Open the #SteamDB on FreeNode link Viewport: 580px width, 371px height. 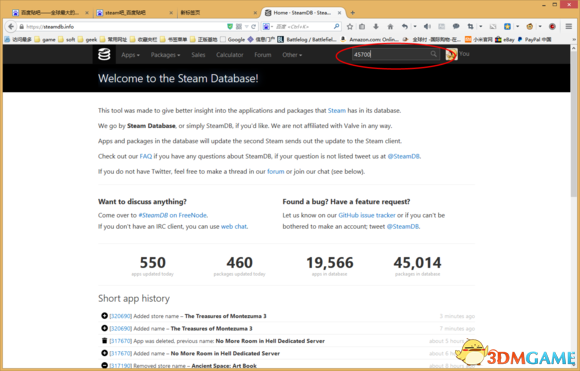tap(172, 215)
